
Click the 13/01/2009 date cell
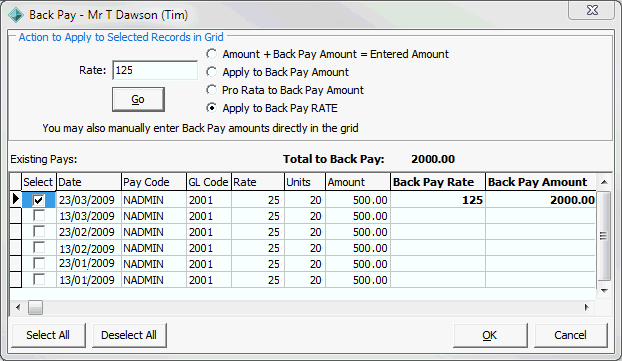pos(89,280)
